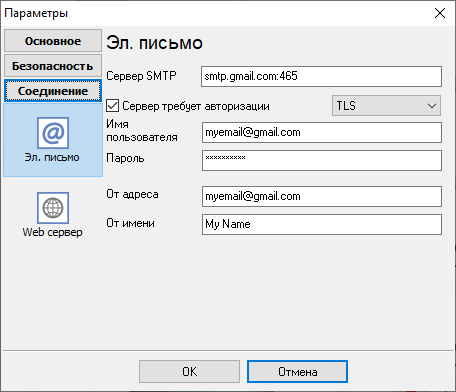Switch to the Основное tab
The width and height of the screenshot is (456, 392).
pyautogui.click(x=53, y=41)
